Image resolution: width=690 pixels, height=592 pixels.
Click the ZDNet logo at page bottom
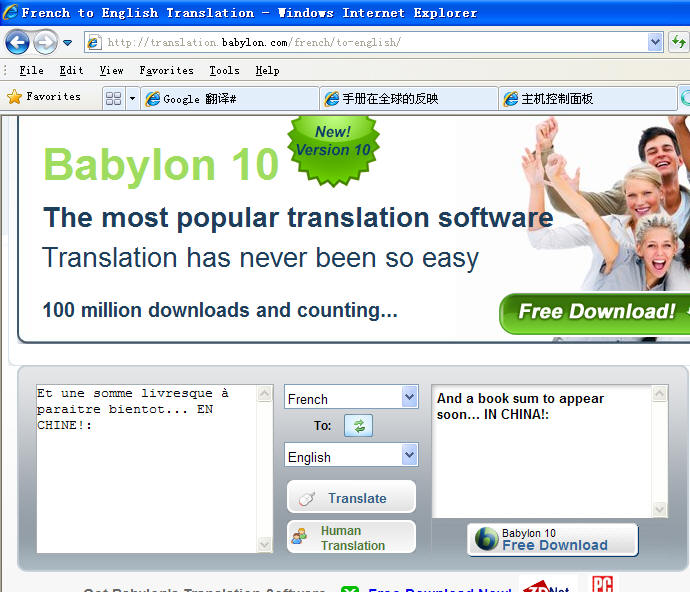pyautogui.click(x=547, y=585)
